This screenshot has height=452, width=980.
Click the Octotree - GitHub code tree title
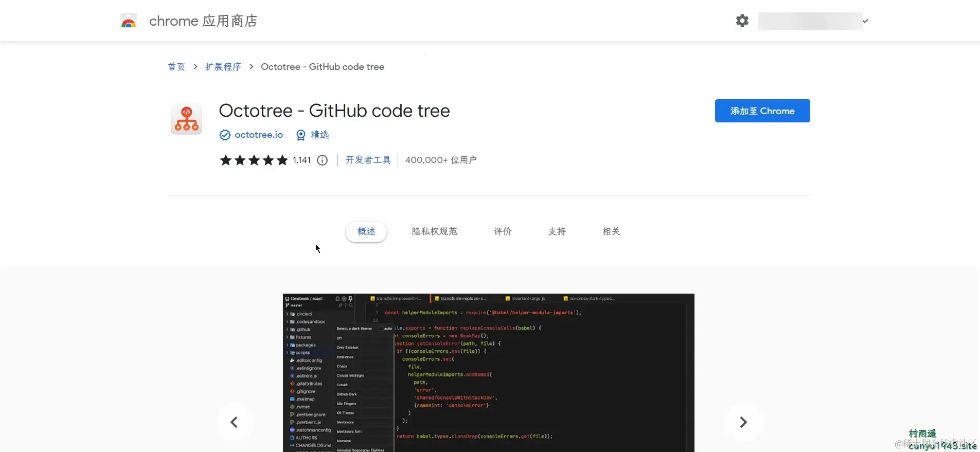tap(334, 111)
